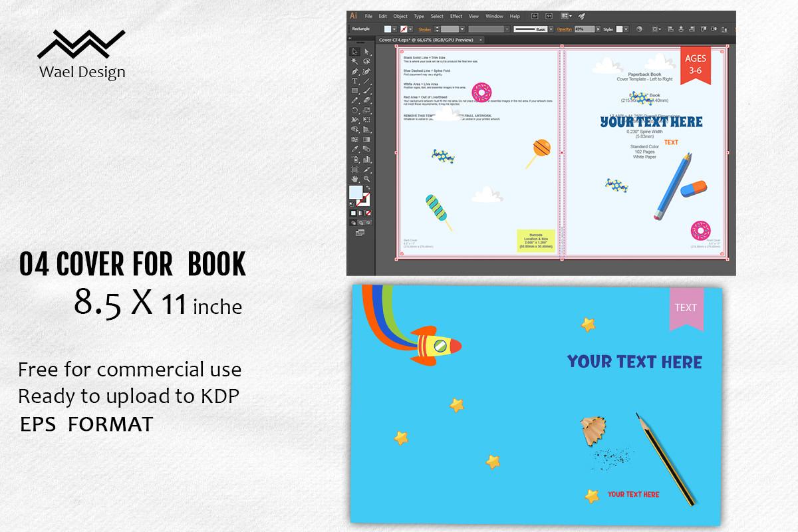Enable Draw Normal mode

point(354,222)
